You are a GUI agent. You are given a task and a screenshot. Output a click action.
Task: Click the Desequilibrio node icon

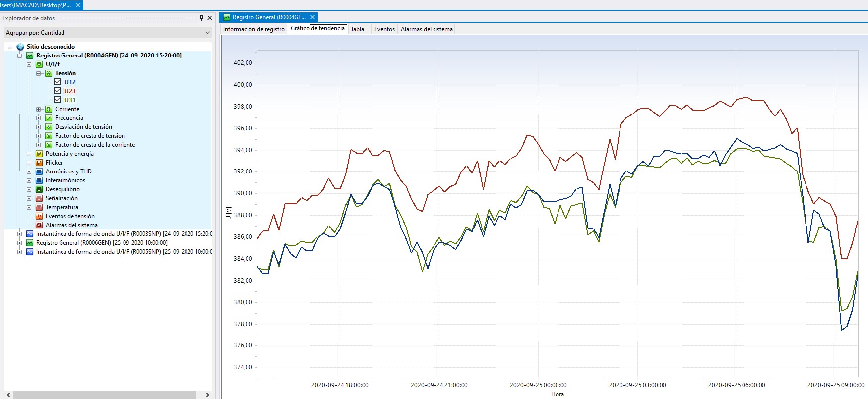tap(39, 189)
